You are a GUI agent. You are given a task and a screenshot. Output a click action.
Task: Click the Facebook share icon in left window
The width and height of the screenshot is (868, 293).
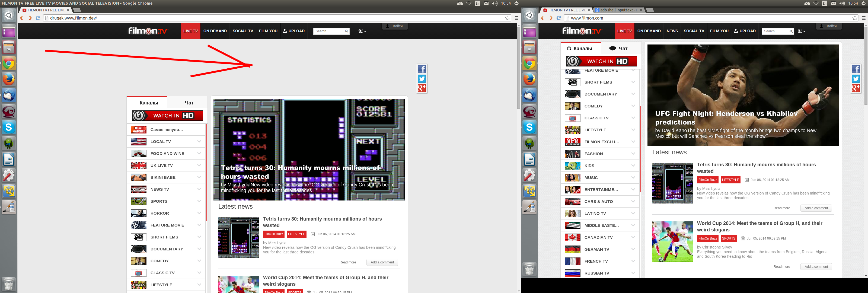(x=422, y=69)
